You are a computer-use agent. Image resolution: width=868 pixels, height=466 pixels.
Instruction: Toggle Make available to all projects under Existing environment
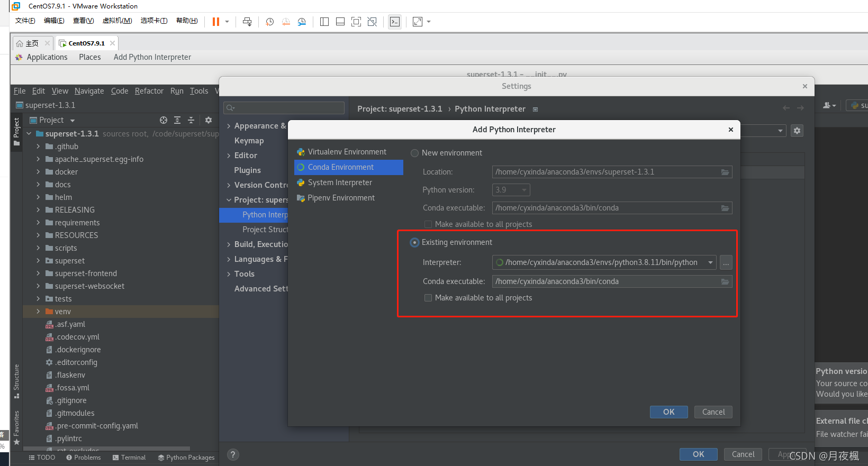(428, 298)
